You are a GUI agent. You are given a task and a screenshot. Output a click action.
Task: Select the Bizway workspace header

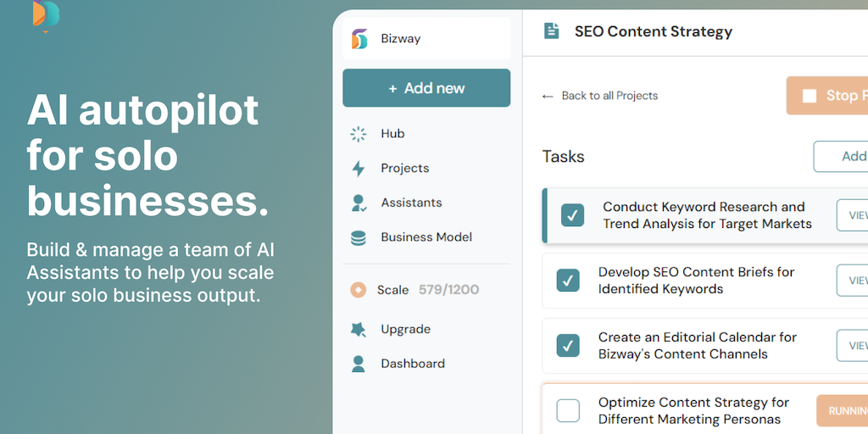426,39
